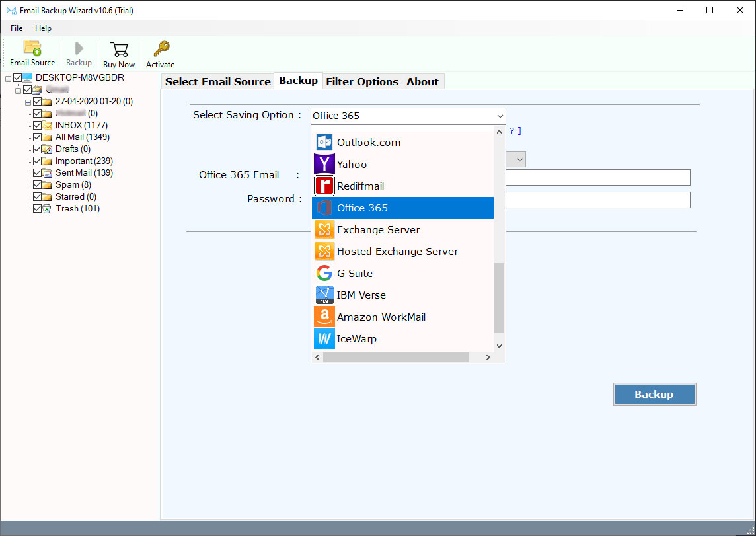Expand the 27-04-2020 01-20 folder node
The width and height of the screenshot is (756, 536).
click(28, 102)
